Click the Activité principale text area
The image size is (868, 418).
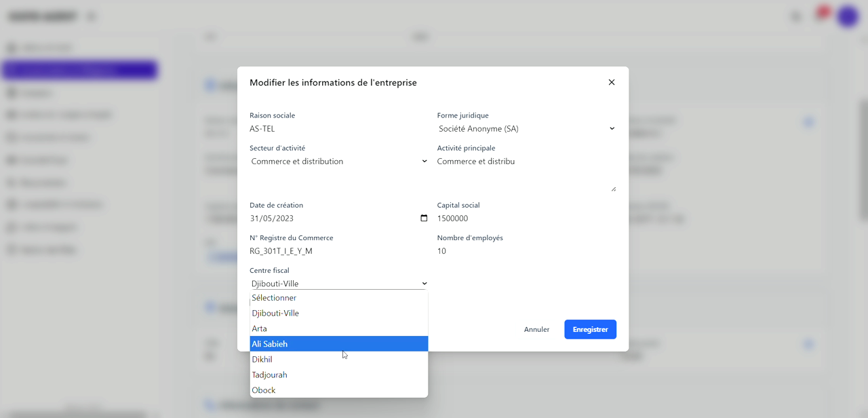(526, 174)
